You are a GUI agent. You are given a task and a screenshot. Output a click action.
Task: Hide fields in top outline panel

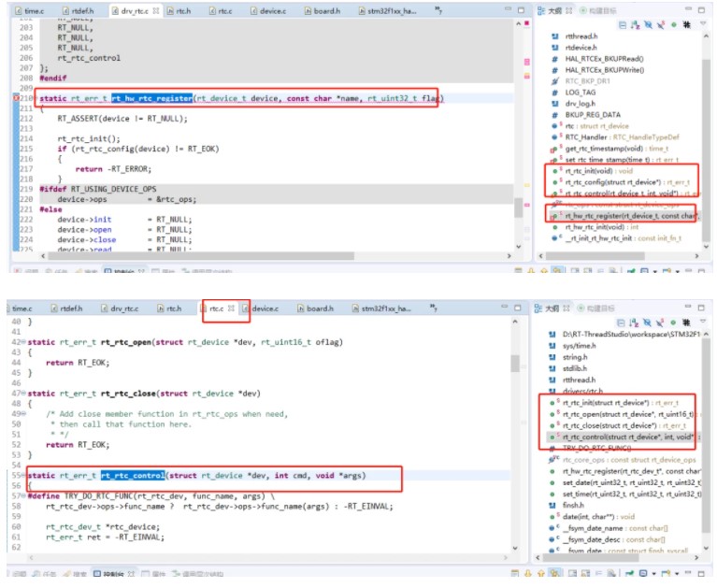pos(648,24)
